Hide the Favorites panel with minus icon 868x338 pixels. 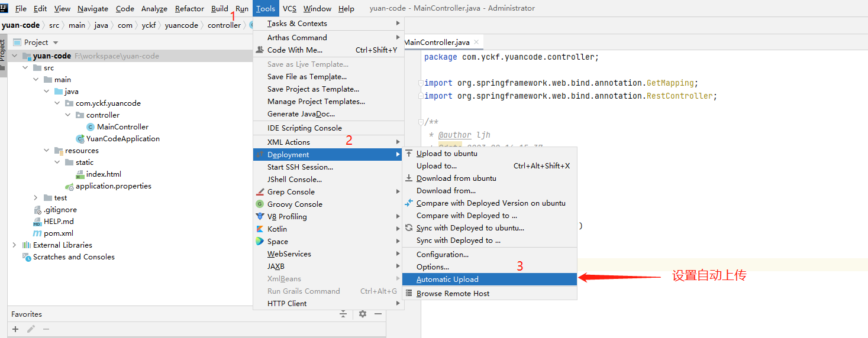378,314
